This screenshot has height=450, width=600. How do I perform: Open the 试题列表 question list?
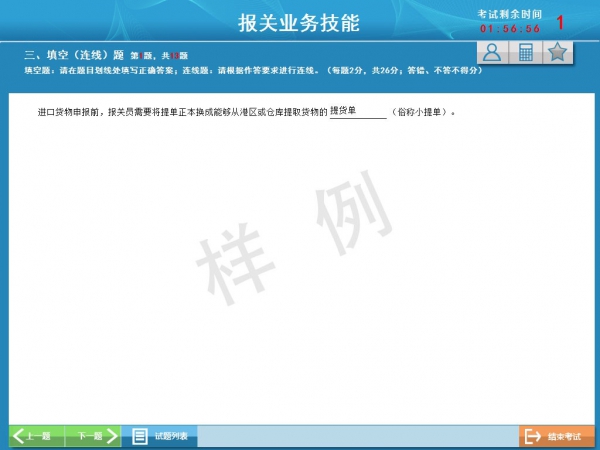(x=169, y=436)
